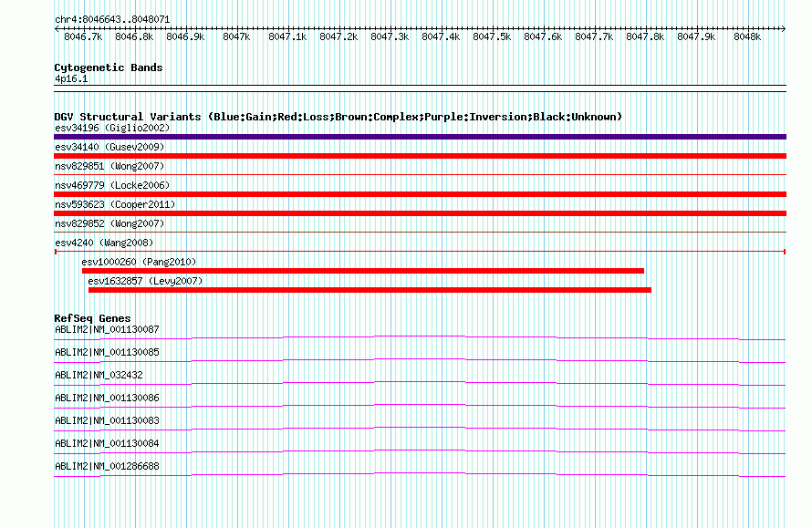
Task: Click the 8046.9k ruler position
Action: tap(185, 36)
